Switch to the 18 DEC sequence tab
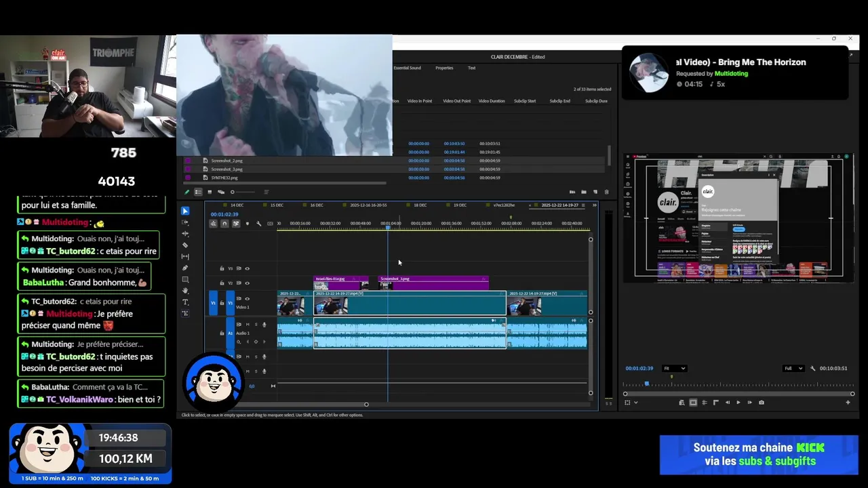868x488 pixels. (x=420, y=205)
